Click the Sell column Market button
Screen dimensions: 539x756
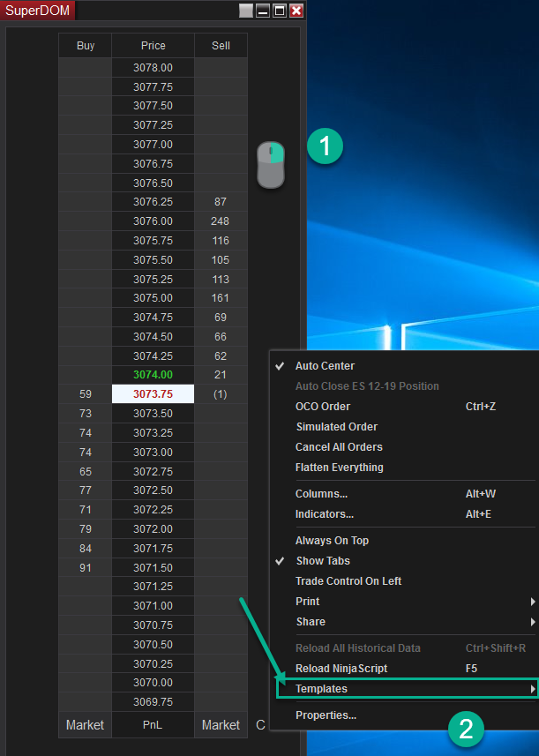pyautogui.click(x=221, y=724)
